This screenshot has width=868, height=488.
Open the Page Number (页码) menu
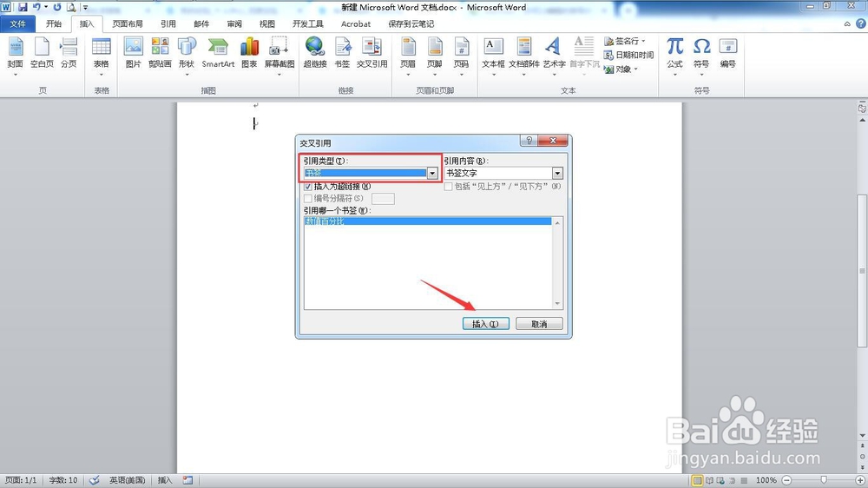(461, 56)
